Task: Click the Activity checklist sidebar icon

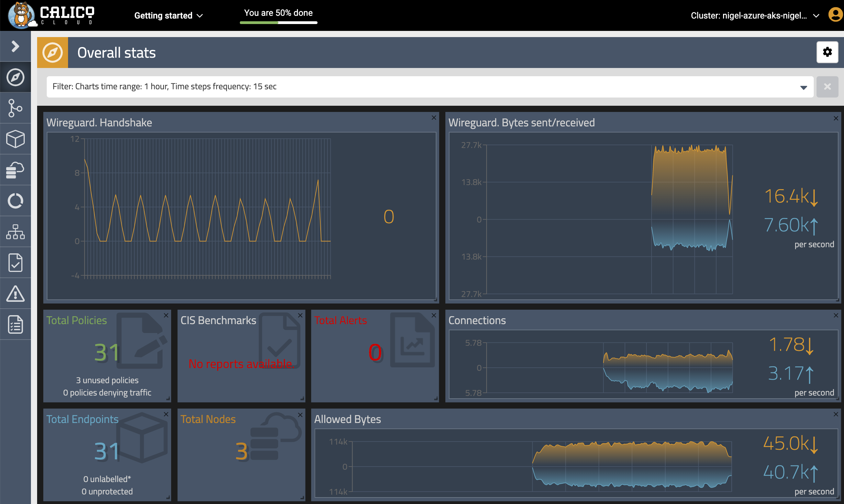Action: click(x=15, y=324)
